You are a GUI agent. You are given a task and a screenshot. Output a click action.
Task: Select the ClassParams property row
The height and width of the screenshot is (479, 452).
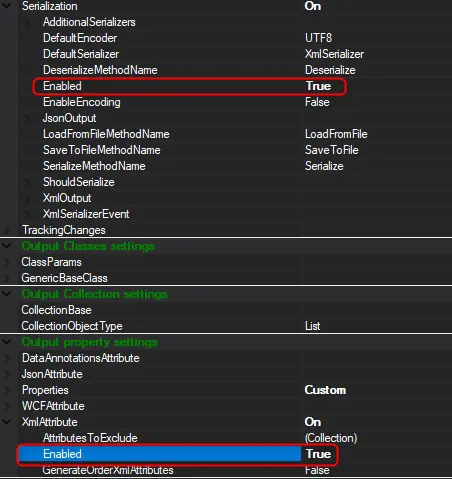226,262
